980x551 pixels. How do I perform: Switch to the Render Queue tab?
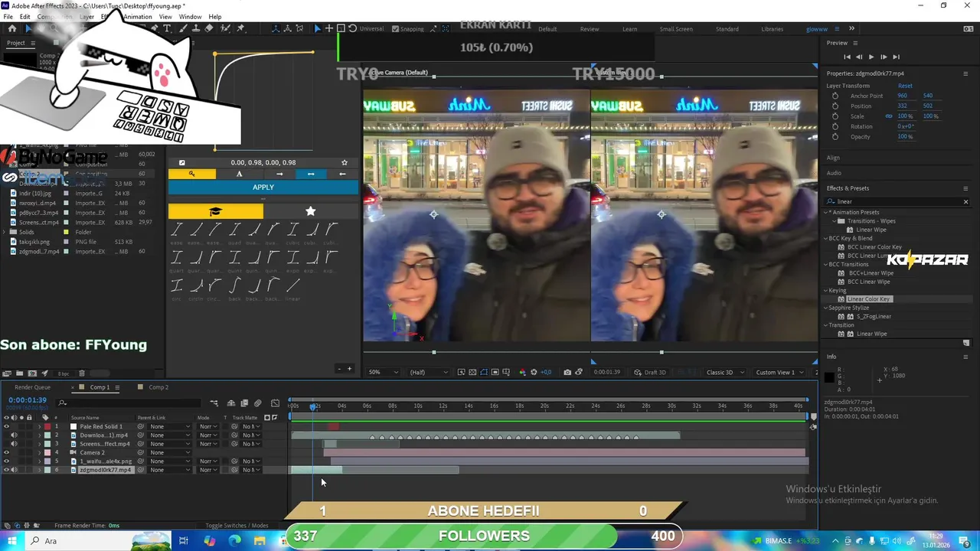[32, 387]
